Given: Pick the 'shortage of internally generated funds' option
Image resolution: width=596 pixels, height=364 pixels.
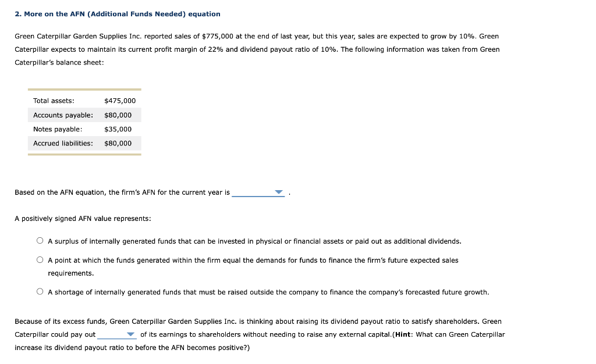Looking at the screenshot, I should pyautogui.click(x=40, y=290).
